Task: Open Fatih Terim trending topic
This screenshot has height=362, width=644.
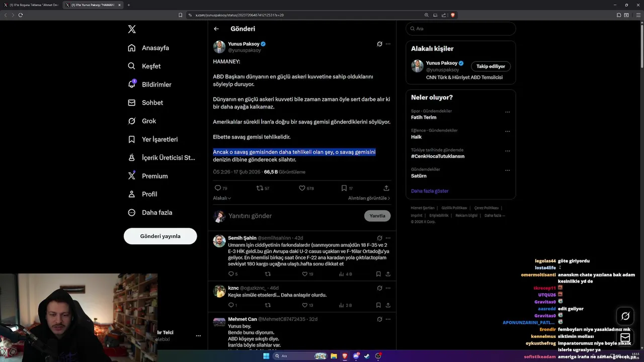Action: [x=424, y=118]
